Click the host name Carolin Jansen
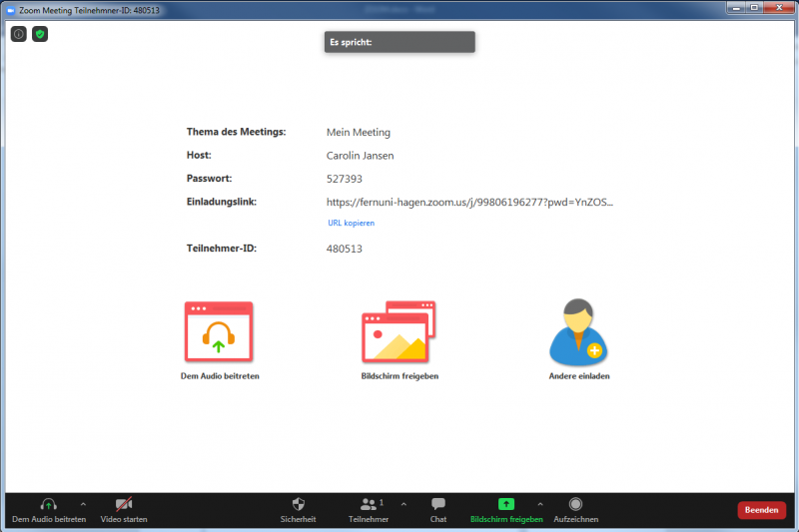 (360, 156)
